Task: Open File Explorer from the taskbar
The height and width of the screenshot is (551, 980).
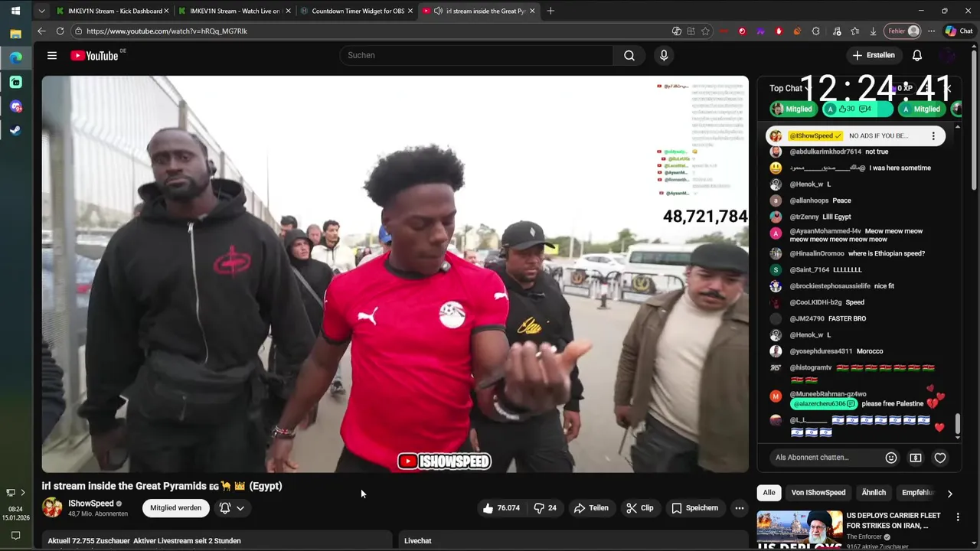Action: coord(15,34)
